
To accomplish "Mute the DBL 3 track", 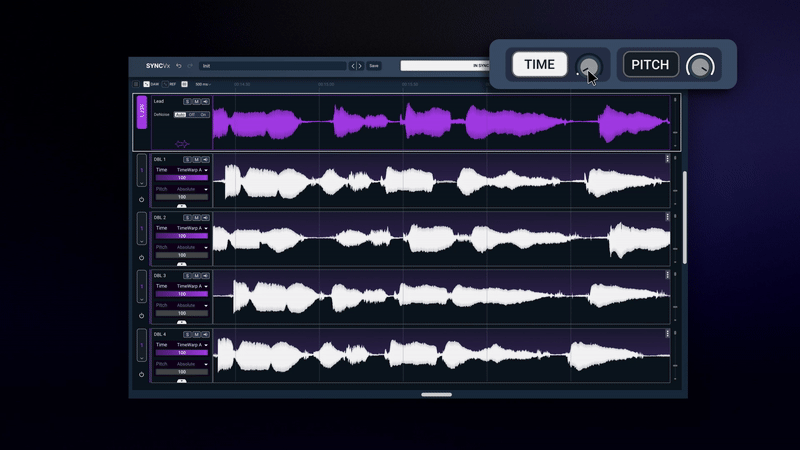I will [x=196, y=276].
